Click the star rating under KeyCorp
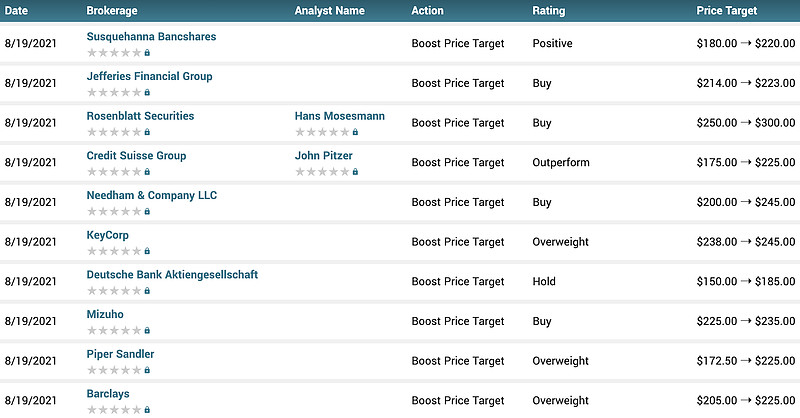 (114, 251)
